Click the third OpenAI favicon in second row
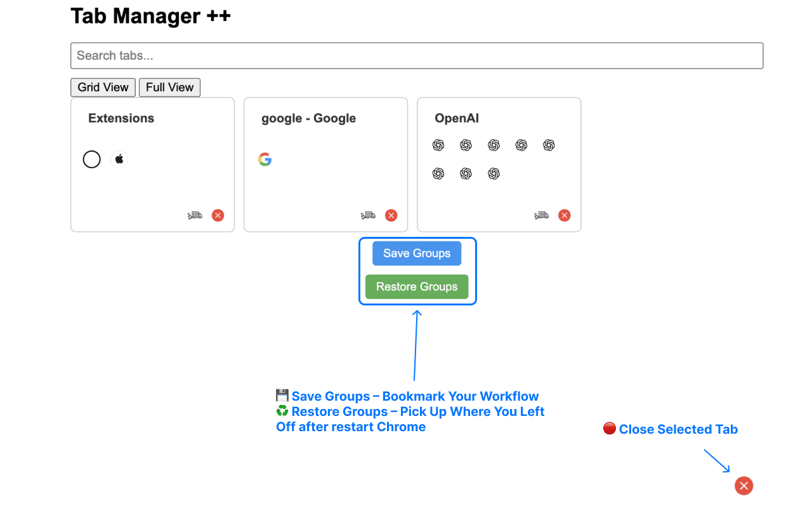 click(494, 173)
